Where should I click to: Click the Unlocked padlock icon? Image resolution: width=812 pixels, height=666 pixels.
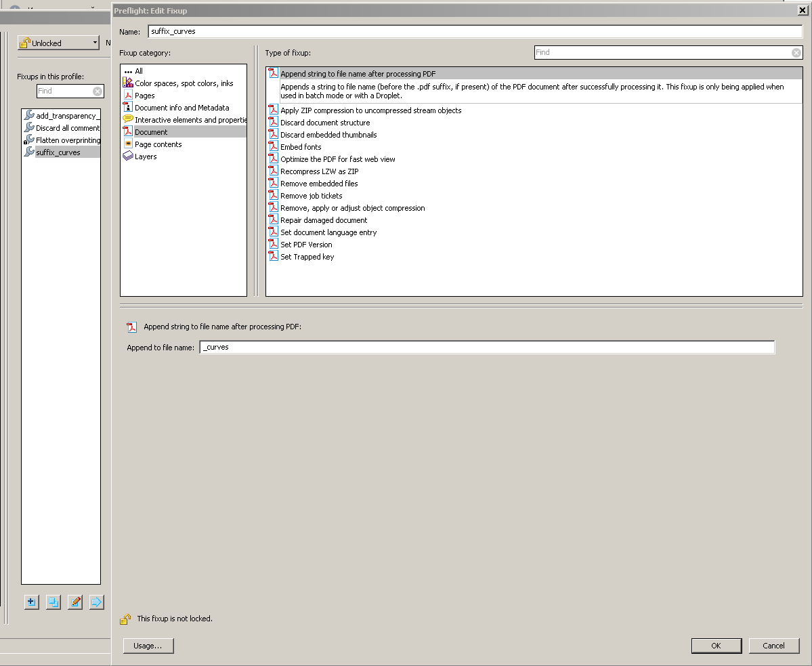[25, 43]
